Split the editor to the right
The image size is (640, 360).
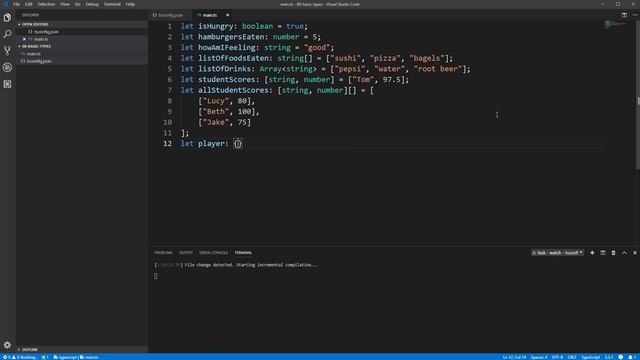(x=624, y=15)
